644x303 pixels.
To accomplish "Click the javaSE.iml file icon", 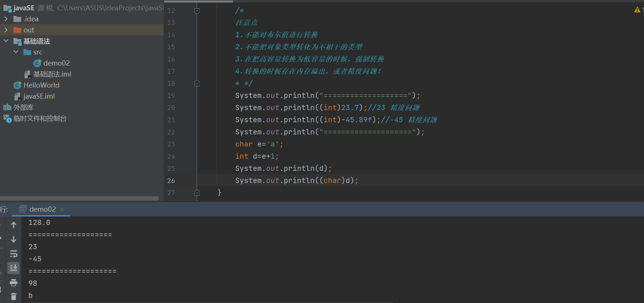I will 17,96.
